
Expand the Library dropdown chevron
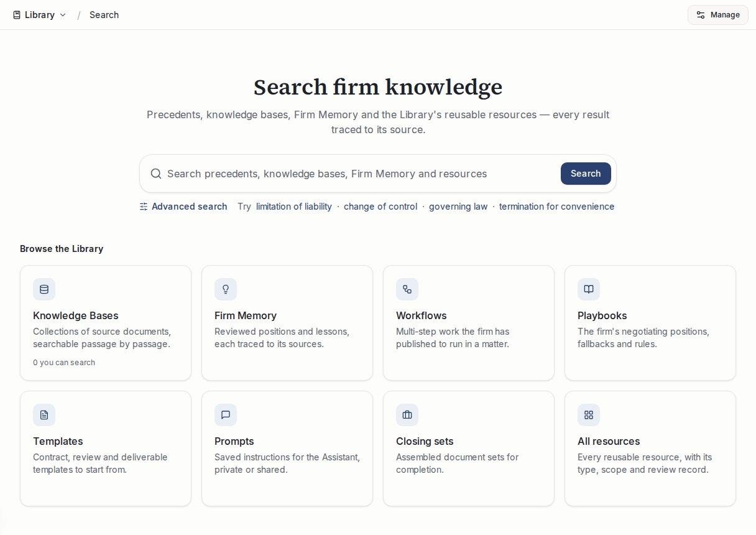63,15
